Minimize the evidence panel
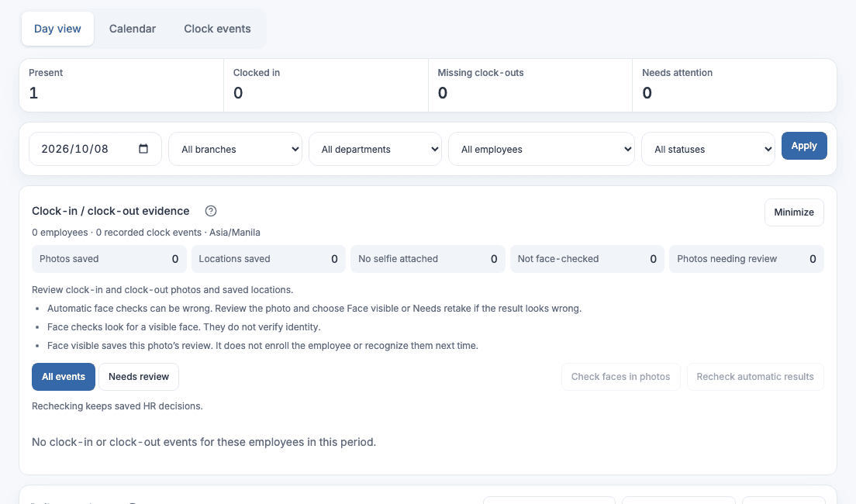Viewport: 856px width, 504px height. [794, 212]
